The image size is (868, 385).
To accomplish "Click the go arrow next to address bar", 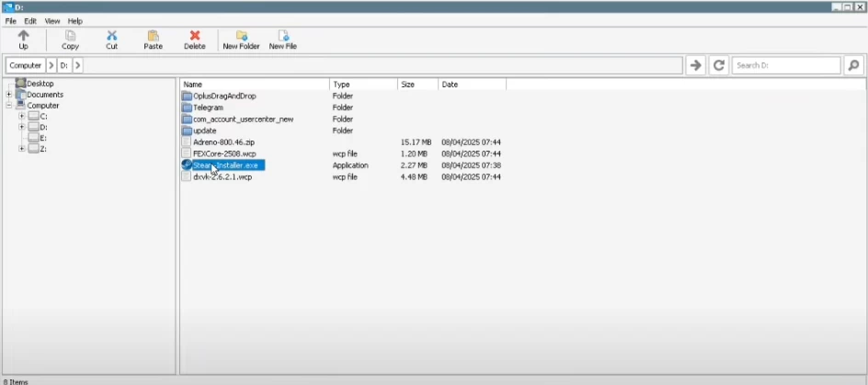I will point(696,65).
